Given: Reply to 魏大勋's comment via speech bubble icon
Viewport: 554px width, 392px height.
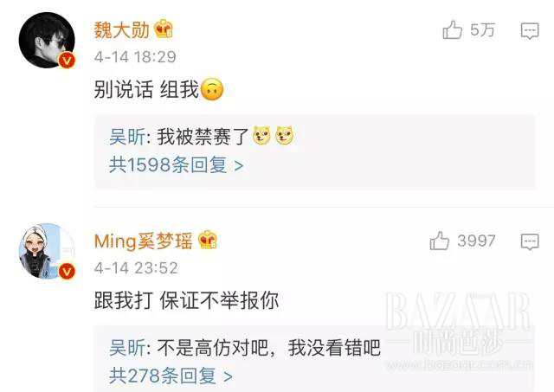Looking at the screenshot, I should pyautogui.click(x=530, y=31).
